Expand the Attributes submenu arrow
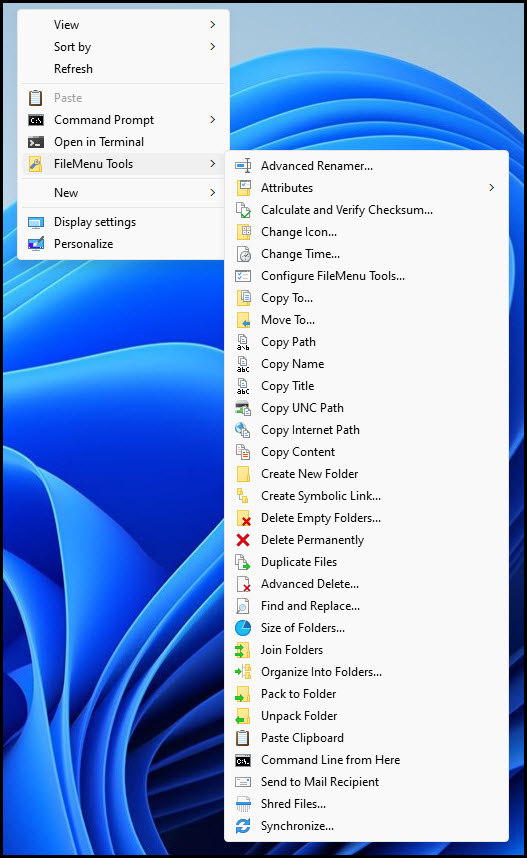The image size is (527, 858). [x=491, y=188]
